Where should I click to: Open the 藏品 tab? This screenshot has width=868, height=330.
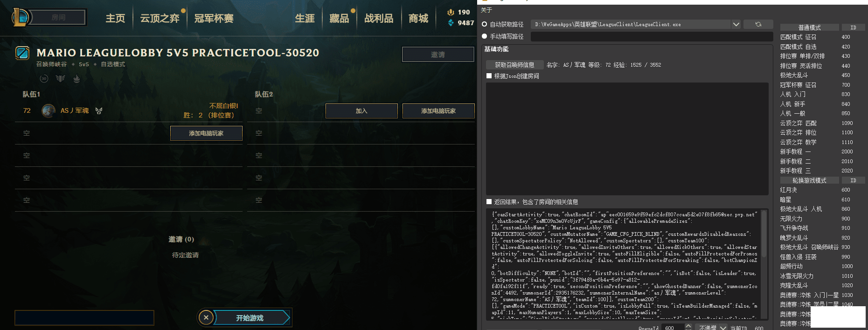[340, 18]
